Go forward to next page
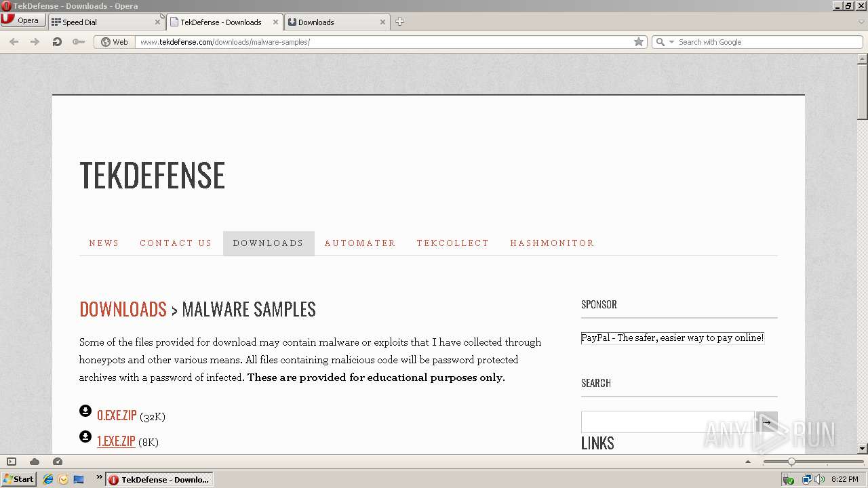The height and width of the screenshot is (488, 868). [x=35, y=41]
